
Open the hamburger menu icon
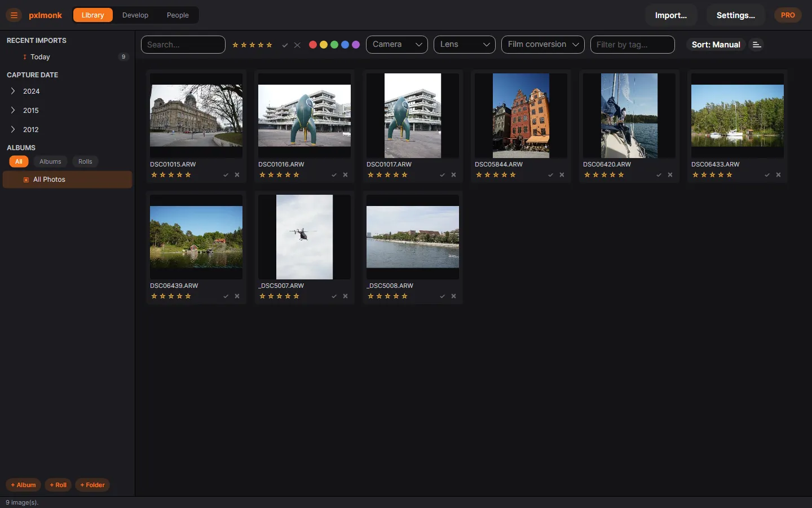pyautogui.click(x=14, y=15)
